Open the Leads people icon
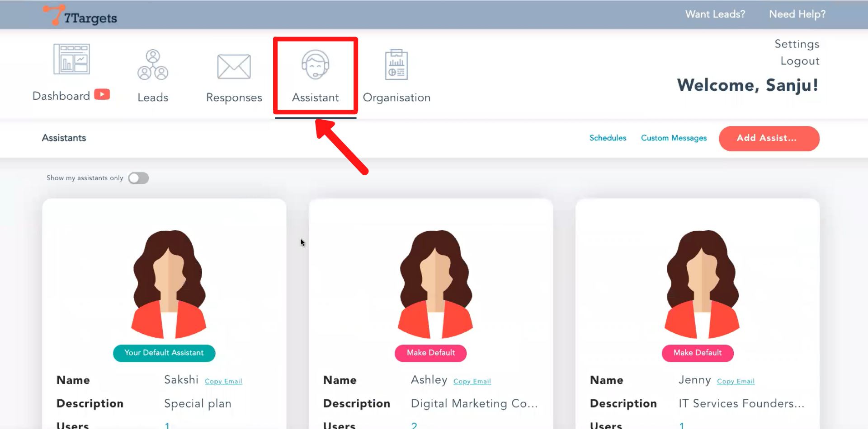The image size is (868, 429). tap(153, 65)
